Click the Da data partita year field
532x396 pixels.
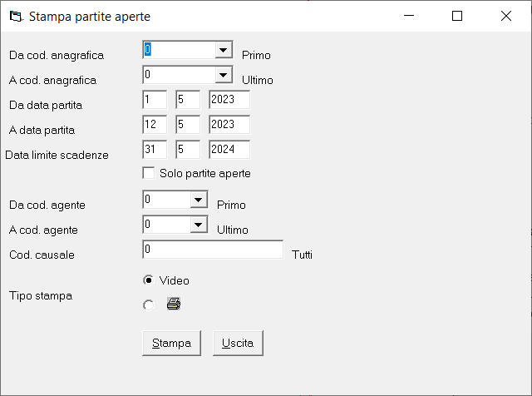[229, 100]
